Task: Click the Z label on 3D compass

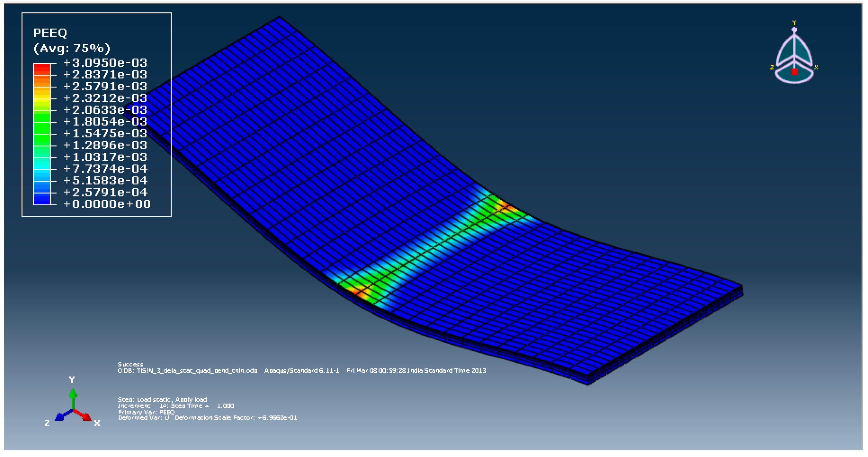Action: tap(772, 67)
